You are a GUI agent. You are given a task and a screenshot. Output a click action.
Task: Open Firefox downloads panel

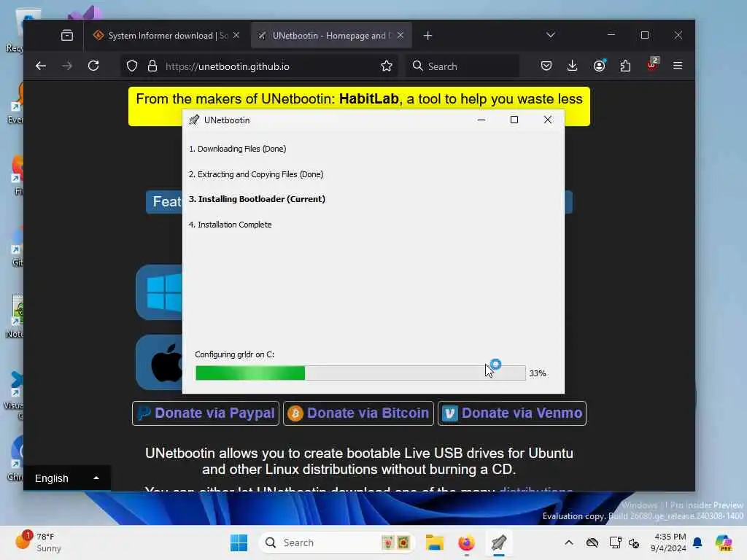572,66
